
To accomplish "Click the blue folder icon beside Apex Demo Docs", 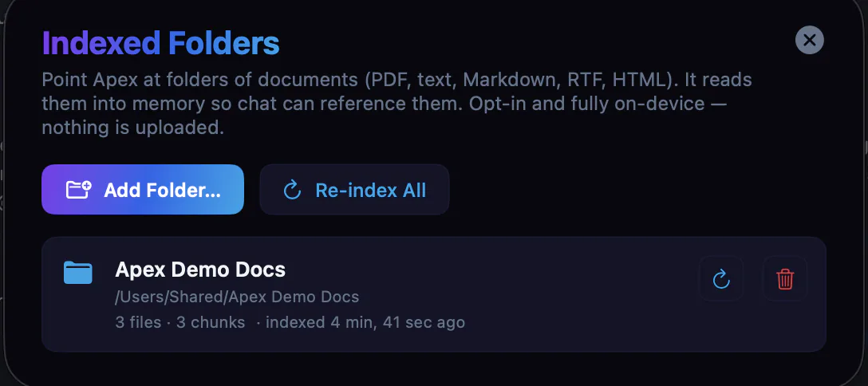I will pos(78,273).
